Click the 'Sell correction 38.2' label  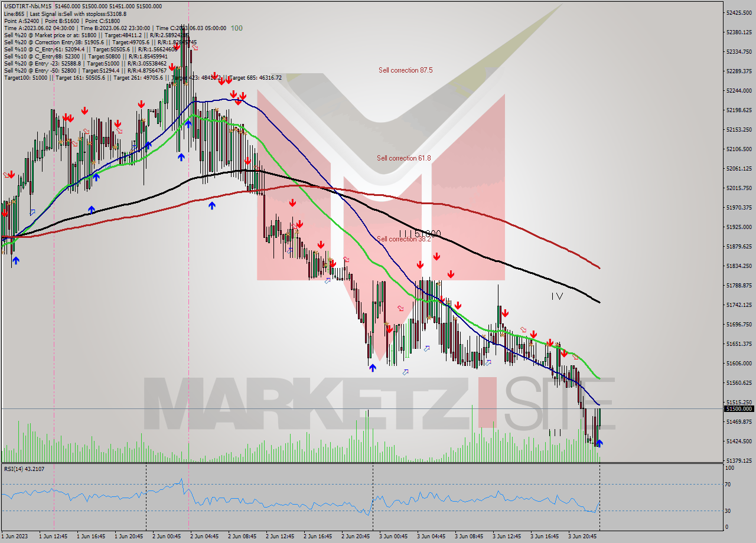tap(404, 239)
